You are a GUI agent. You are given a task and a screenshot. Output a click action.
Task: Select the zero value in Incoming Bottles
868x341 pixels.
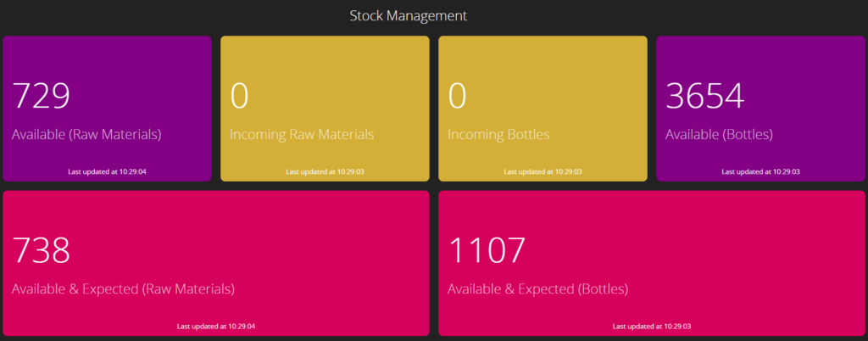pos(457,97)
